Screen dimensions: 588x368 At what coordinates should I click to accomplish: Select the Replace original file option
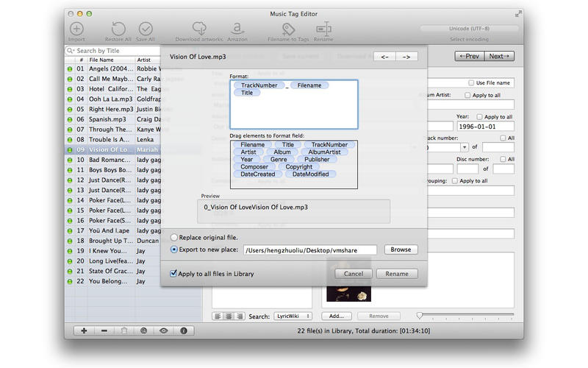tap(174, 238)
